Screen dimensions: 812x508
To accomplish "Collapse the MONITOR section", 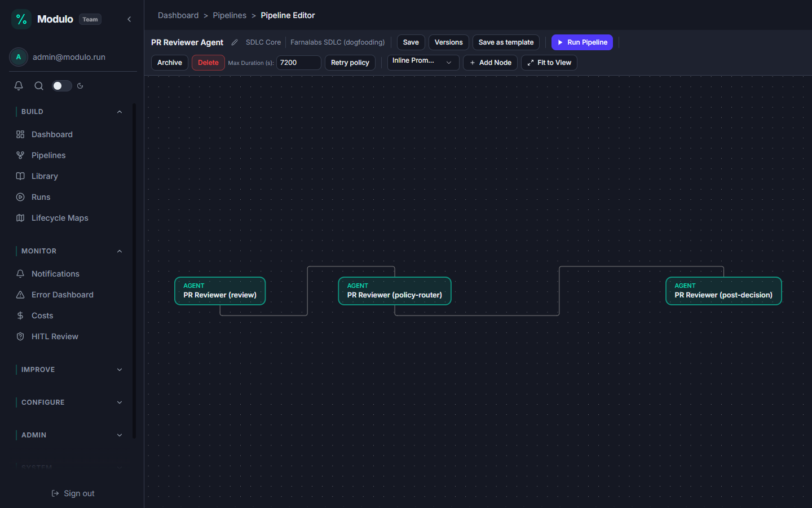I will click(120, 251).
